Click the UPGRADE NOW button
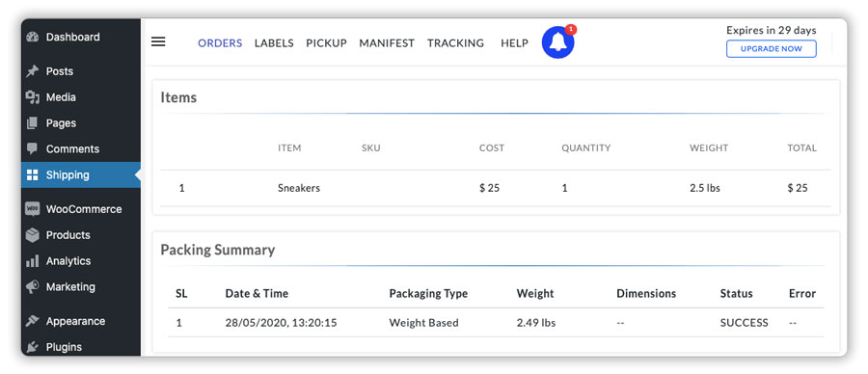Viewport: 868px width, 374px height. pyautogui.click(x=772, y=49)
